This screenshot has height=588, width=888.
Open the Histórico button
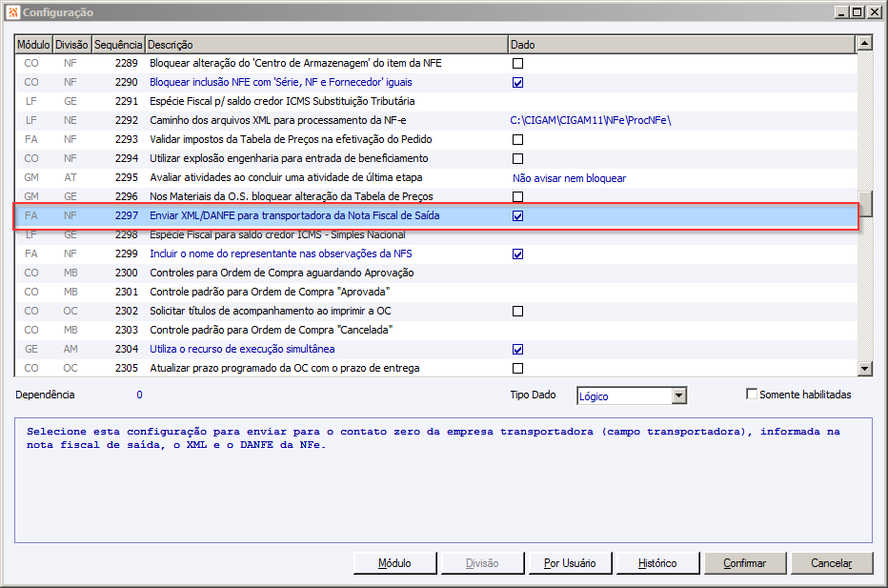(x=657, y=563)
